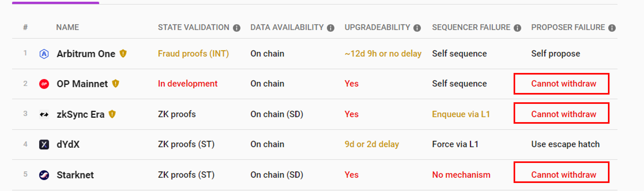The width and height of the screenshot is (644, 191).
Task: Click the Data Availability info icon
Action: 330,28
